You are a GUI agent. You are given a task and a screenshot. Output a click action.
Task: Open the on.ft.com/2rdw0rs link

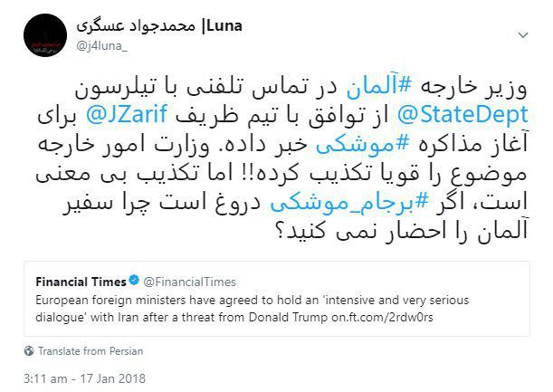point(382,317)
